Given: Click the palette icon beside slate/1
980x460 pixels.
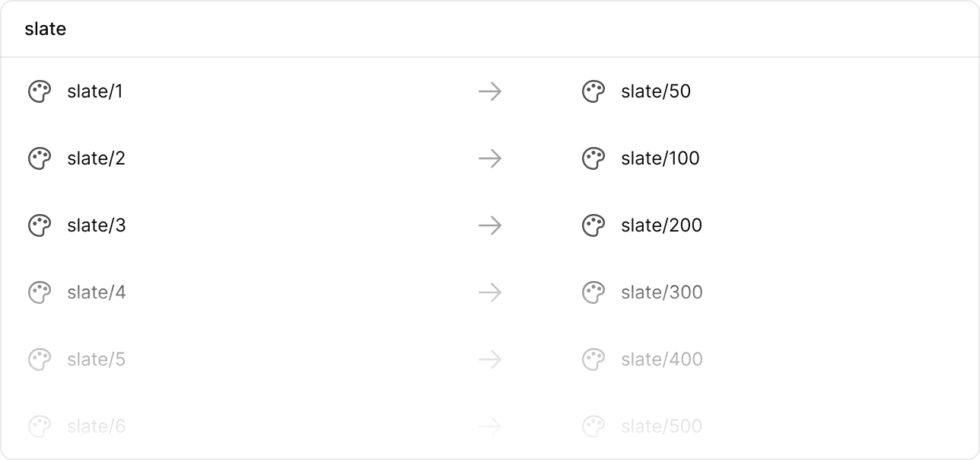Looking at the screenshot, I should 40,92.
